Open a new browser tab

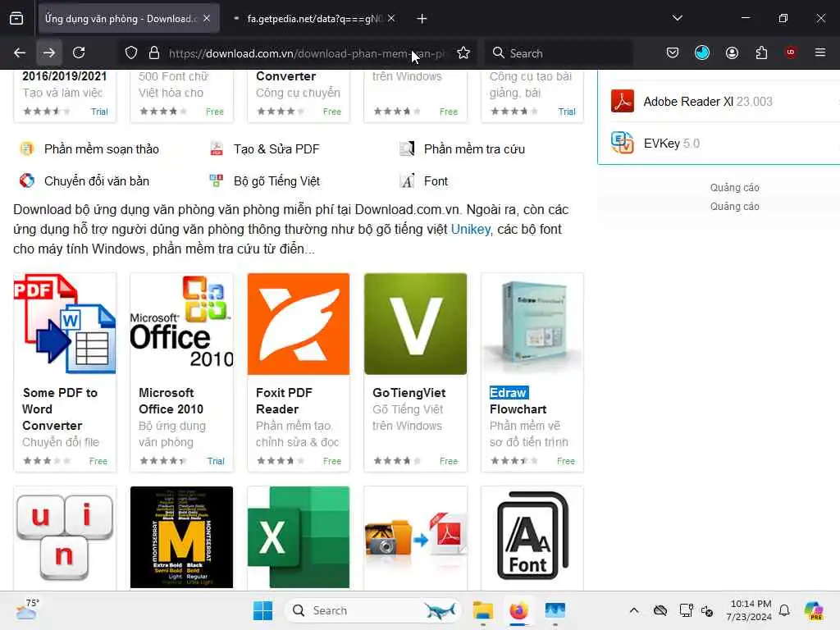coord(422,19)
